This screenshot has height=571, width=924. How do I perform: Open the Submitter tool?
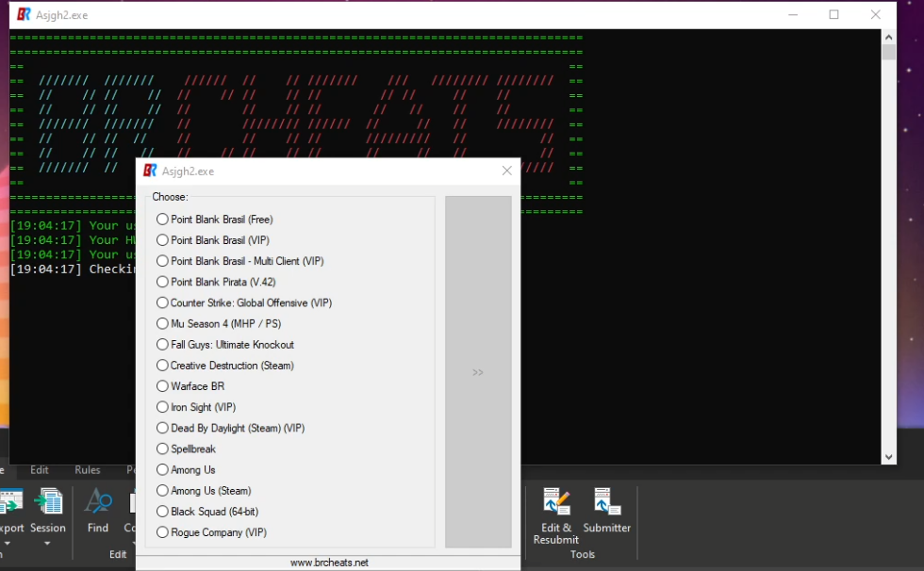tap(607, 511)
